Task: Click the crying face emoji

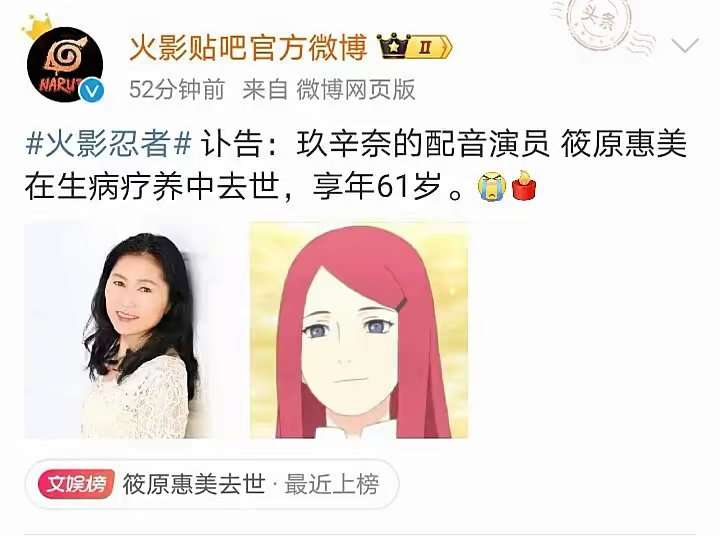Action: pyautogui.click(x=491, y=186)
